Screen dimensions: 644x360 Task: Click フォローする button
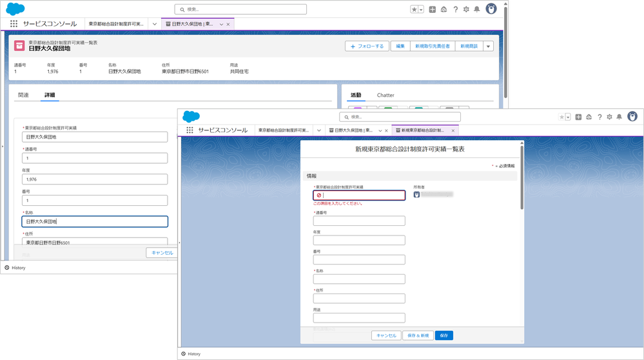(367, 46)
